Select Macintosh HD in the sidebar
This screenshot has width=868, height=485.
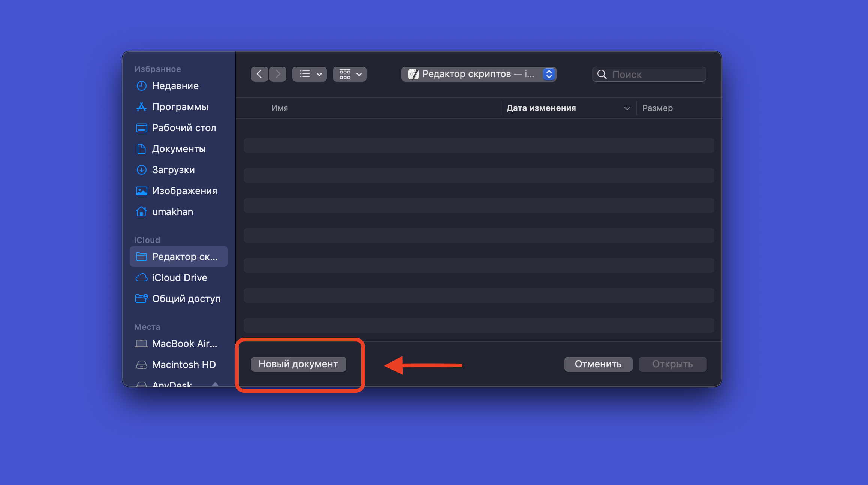coord(184,365)
